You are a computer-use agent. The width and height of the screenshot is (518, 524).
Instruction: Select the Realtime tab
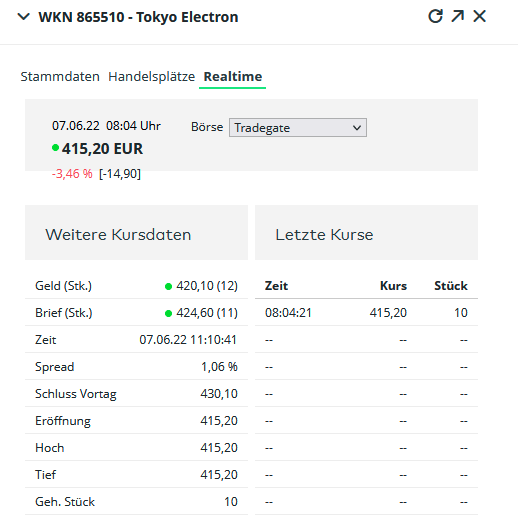coord(233,77)
